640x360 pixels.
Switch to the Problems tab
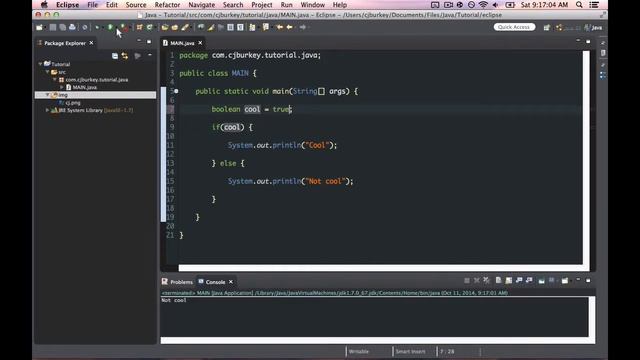178,282
